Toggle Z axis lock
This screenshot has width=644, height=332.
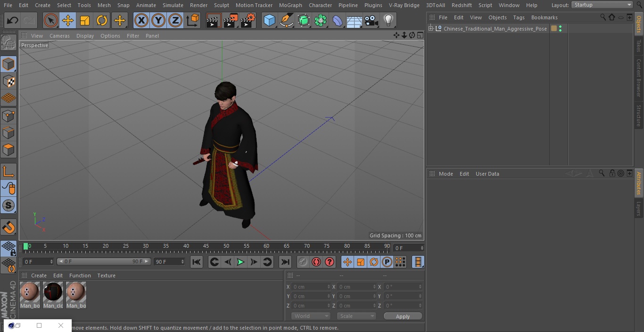175,20
